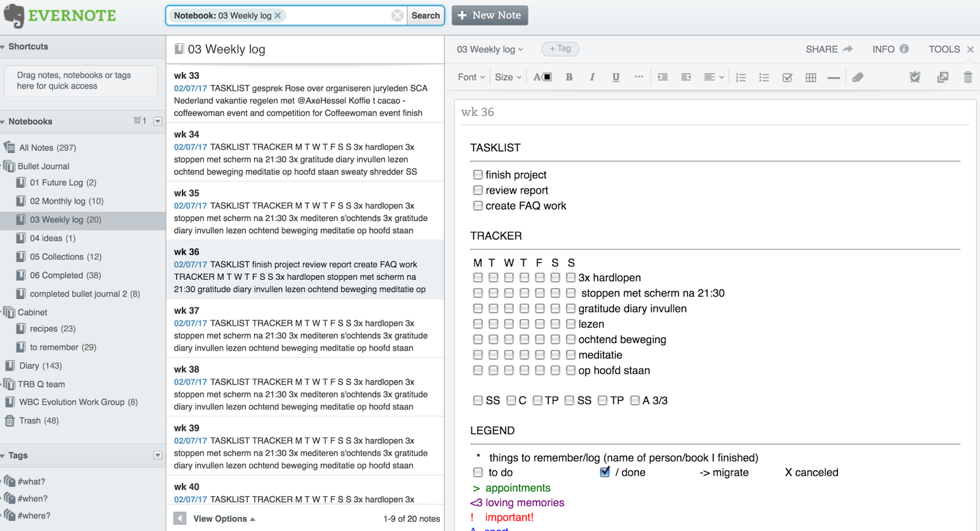Decrease indent of the text
This screenshot has width=980, height=531.
686,77
